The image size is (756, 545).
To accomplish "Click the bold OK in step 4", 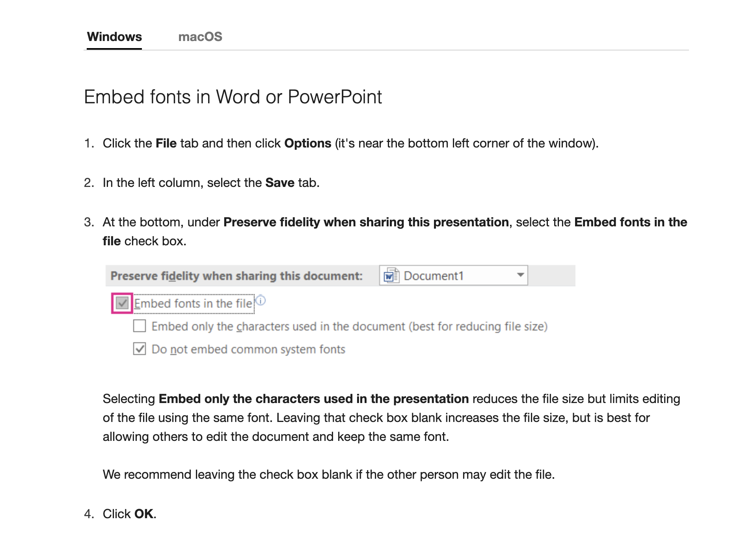I will 144,514.
